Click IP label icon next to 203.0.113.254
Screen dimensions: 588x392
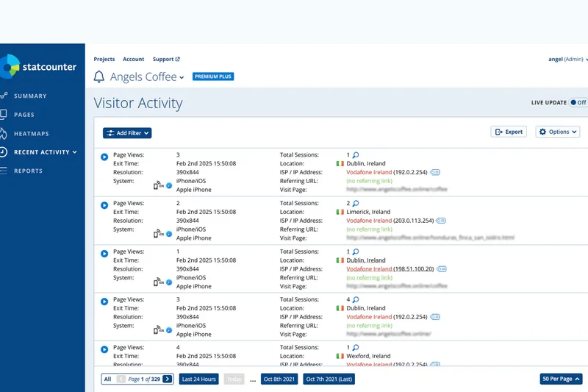[441, 221]
